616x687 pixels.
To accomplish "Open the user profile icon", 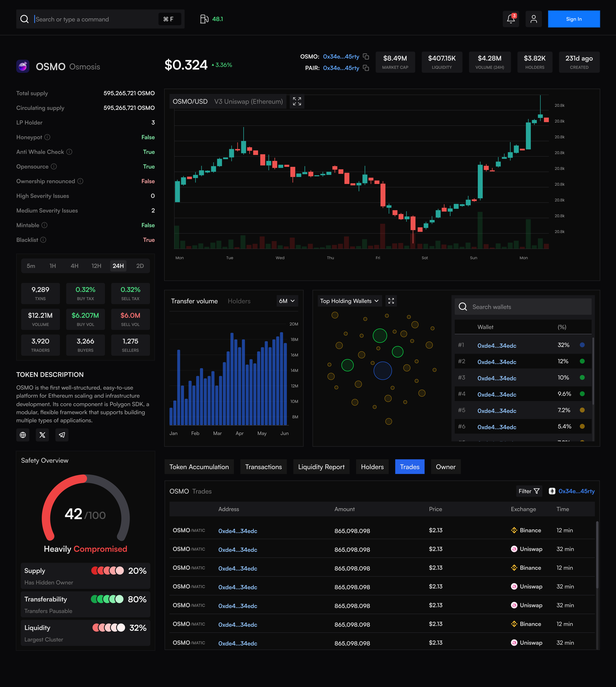I will (534, 19).
